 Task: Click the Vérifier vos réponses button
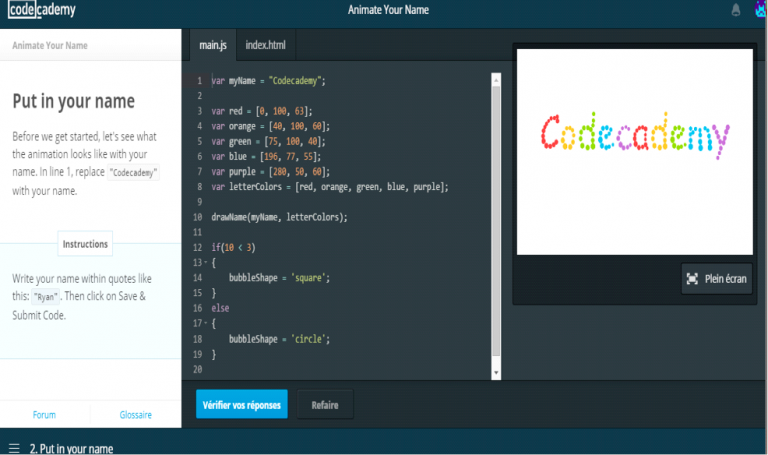point(242,405)
